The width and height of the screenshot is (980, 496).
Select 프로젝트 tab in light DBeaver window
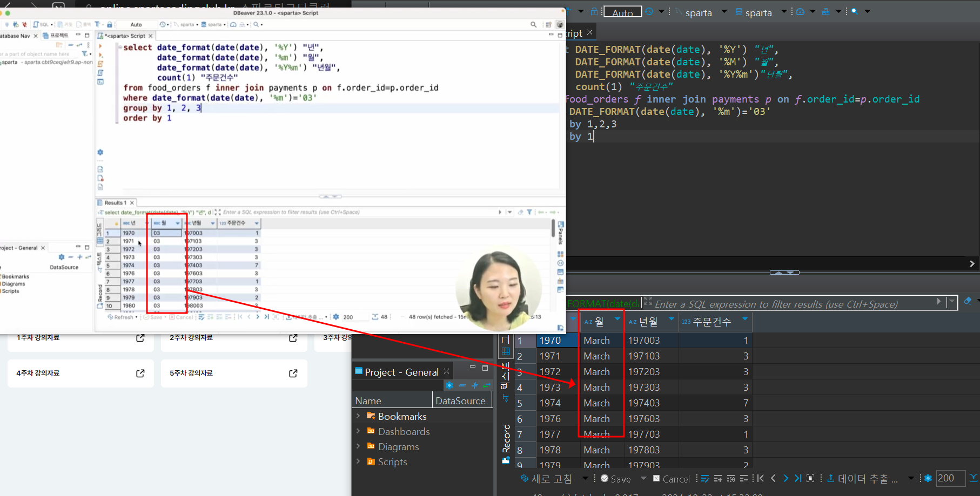(x=56, y=36)
